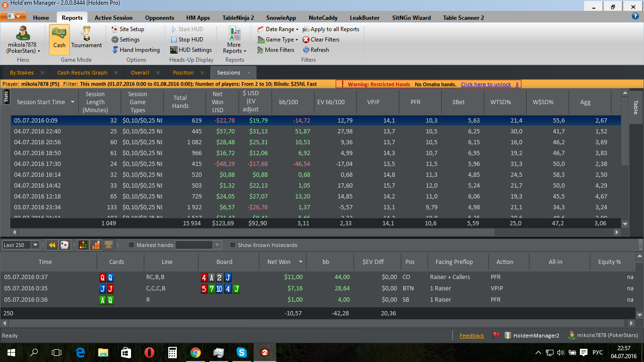The image size is (644, 362).
Task: Click the orange bar chart icon
Action: [96, 245]
